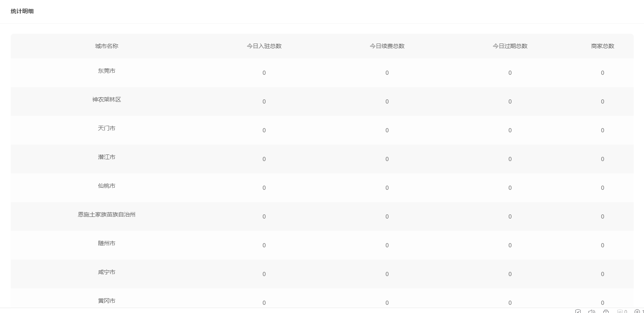Select the 随州市 city row
Screen dimensions: 644x313
322,245
